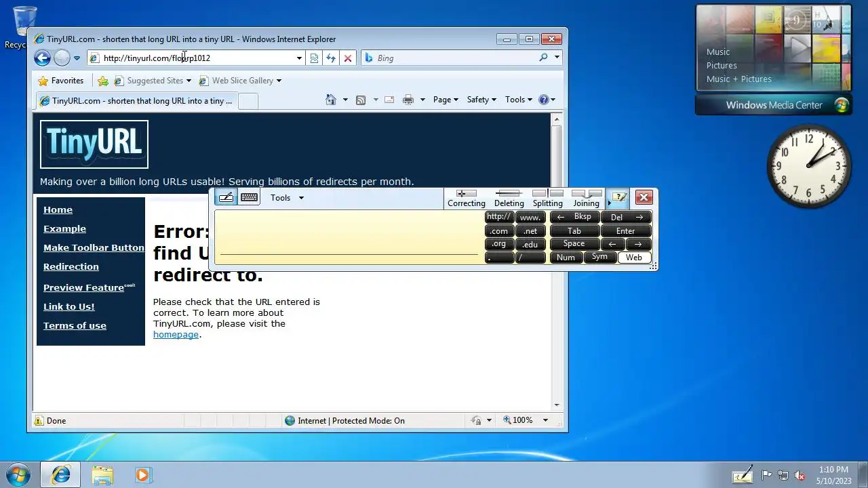
Task: Open the Home page icon
Action: (x=331, y=100)
